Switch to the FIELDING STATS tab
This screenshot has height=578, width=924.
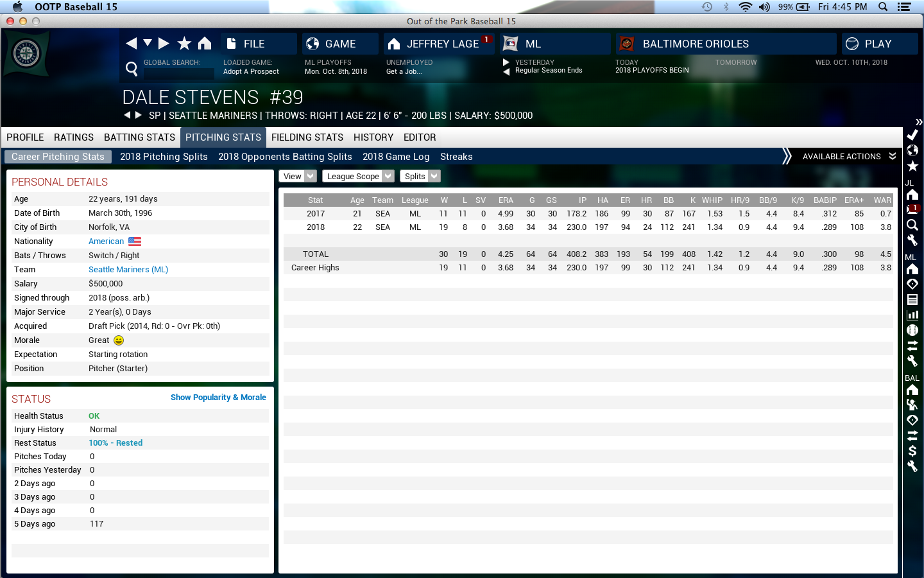click(x=307, y=137)
